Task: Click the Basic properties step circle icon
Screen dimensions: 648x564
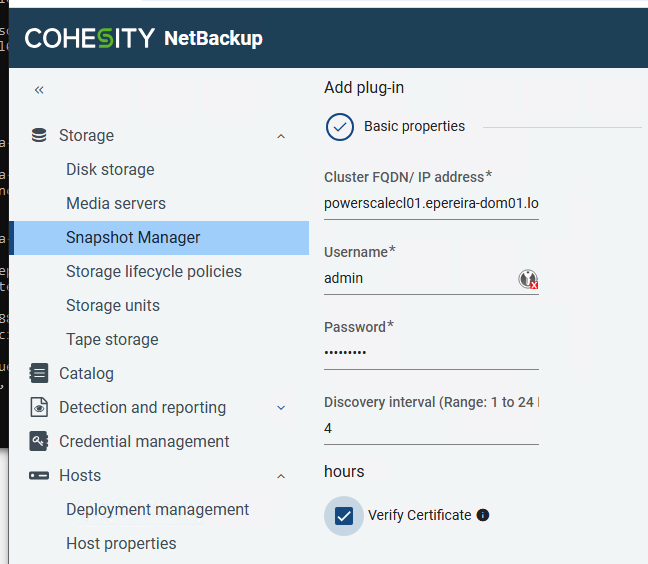Action: click(340, 127)
